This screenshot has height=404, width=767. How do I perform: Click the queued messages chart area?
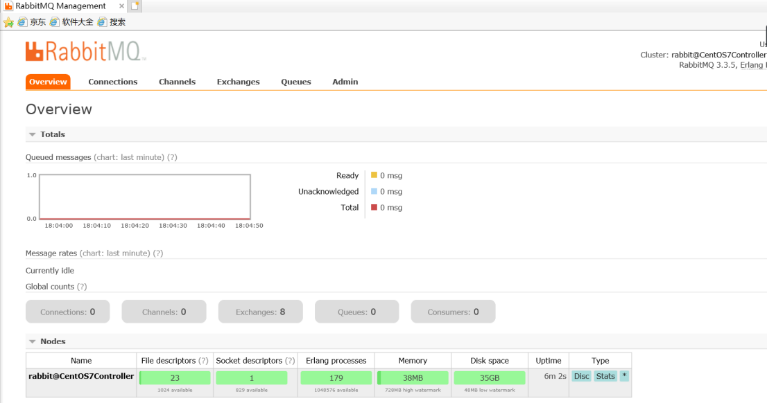click(x=145, y=197)
